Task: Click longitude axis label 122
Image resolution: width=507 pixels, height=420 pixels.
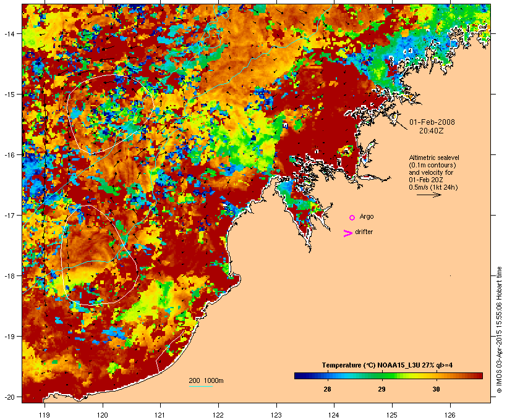Action: (x=218, y=415)
